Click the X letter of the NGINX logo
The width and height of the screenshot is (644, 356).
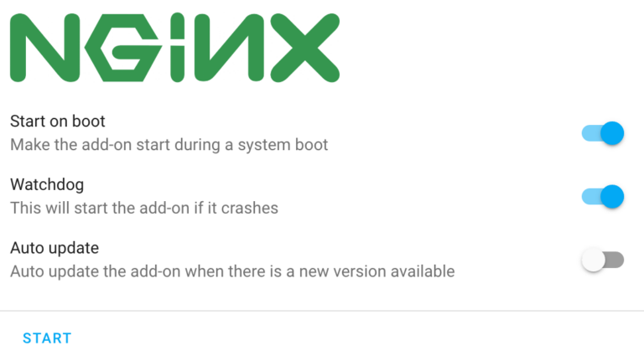pos(304,48)
